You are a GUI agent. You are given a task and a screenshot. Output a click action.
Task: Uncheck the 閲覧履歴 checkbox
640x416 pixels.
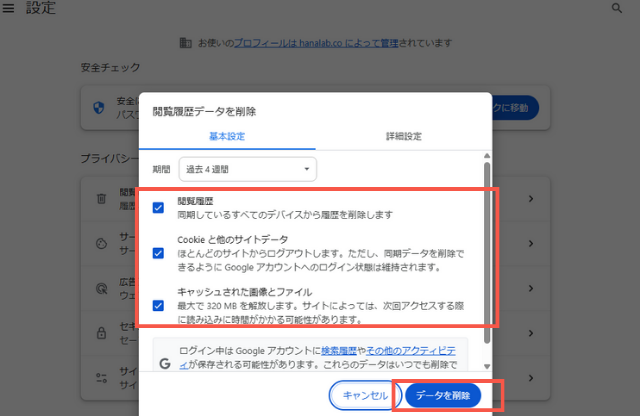coord(158,208)
